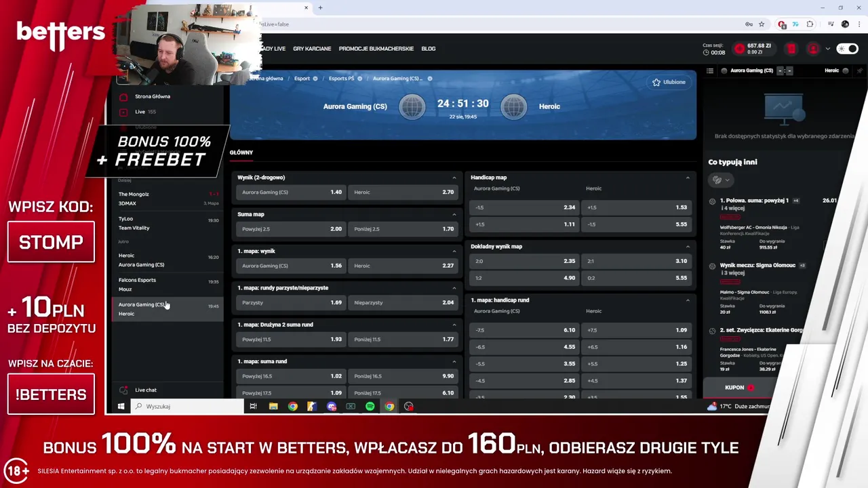The image size is (868, 488).
Task: Select Poniżej 16.5 rounds at 9.90
Action: tap(403, 376)
